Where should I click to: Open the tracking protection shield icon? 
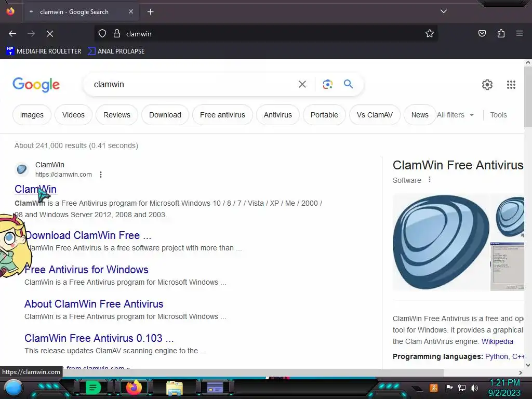[102, 34]
